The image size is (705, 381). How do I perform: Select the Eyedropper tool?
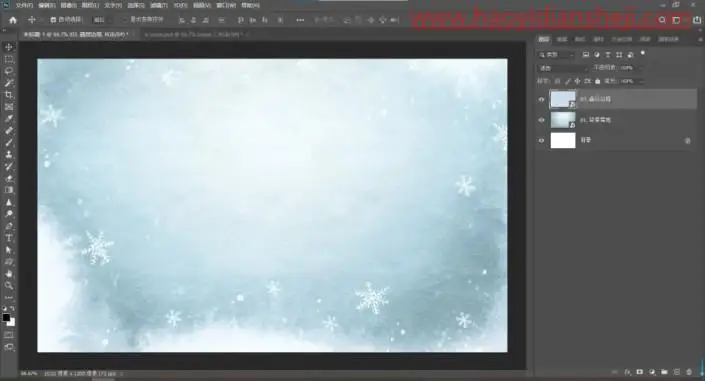point(9,119)
